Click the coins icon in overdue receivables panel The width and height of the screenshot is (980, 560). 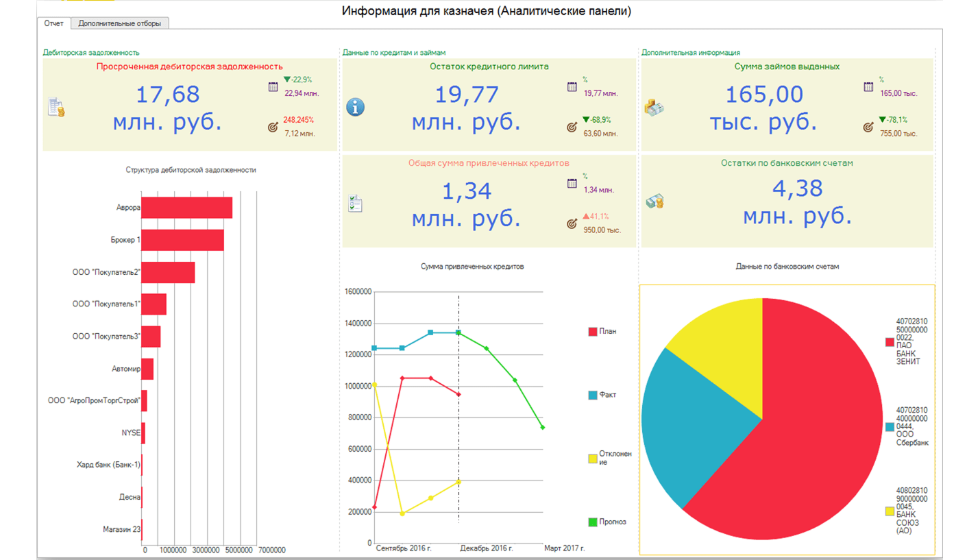pos(56,108)
